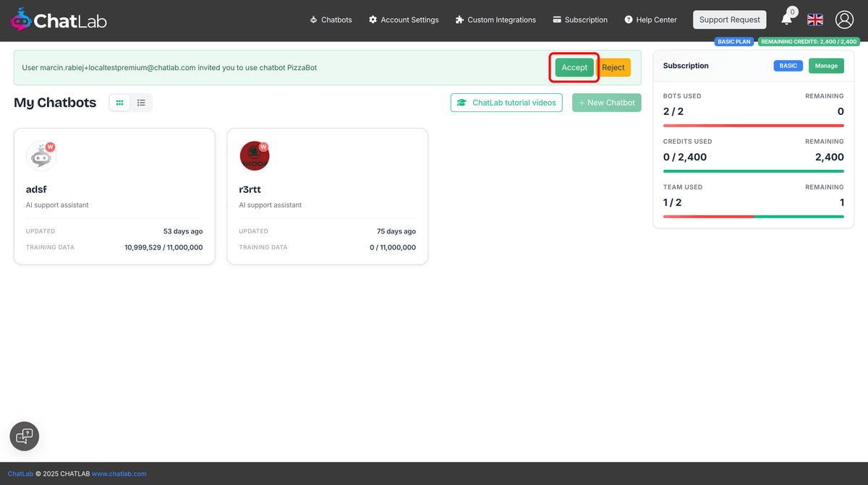This screenshot has height=485, width=868.
Task: Select the Custom Integrations puzzle icon
Action: tap(458, 20)
